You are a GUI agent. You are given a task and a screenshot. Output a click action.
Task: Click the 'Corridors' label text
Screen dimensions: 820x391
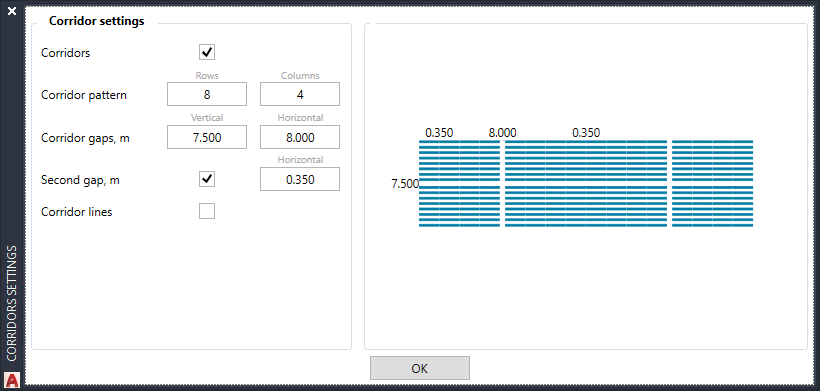(65, 53)
